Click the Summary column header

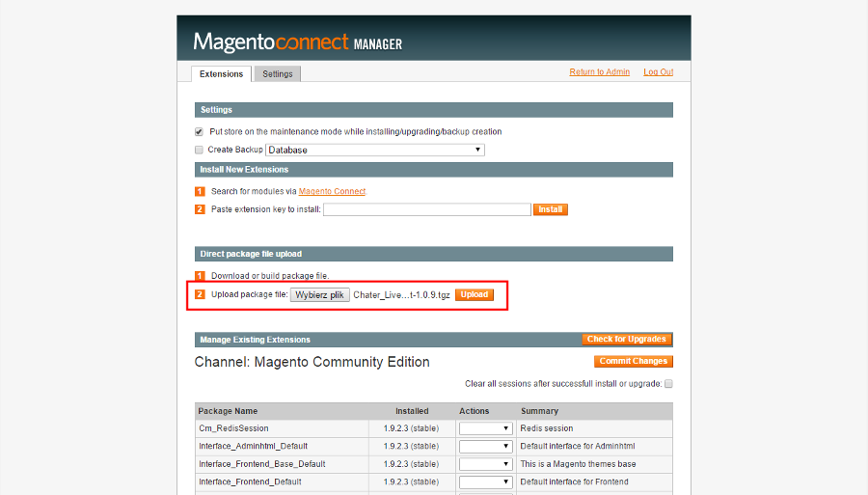539,411
